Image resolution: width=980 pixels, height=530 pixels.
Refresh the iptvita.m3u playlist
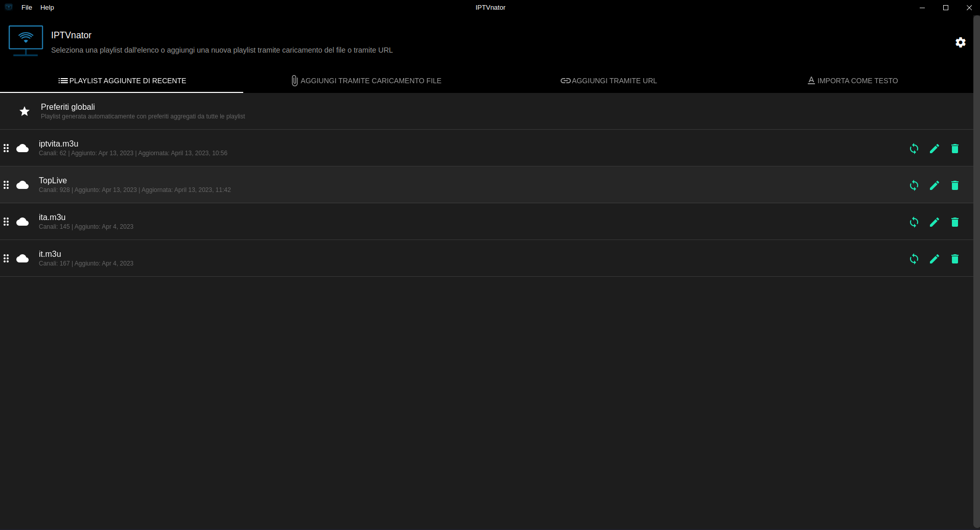click(x=914, y=149)
